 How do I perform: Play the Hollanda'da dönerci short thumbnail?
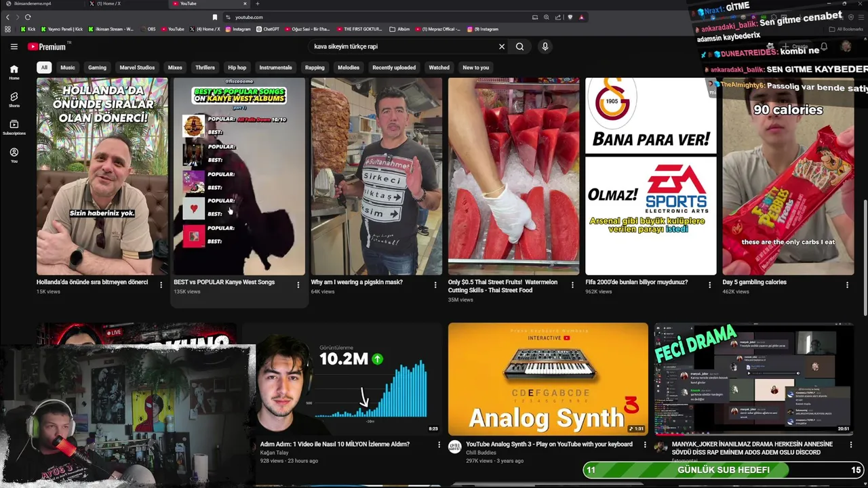pyautogui.click(x=102, y=176)
